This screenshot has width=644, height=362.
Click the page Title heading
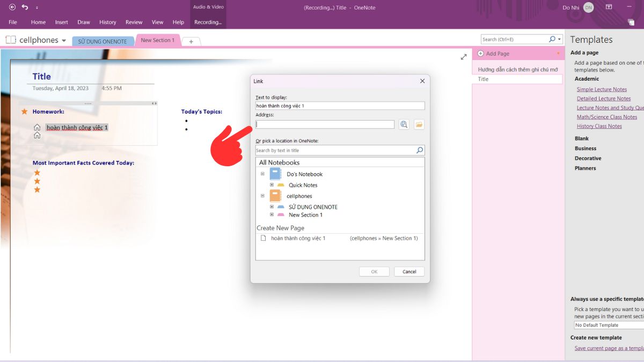tap(41, 77)
